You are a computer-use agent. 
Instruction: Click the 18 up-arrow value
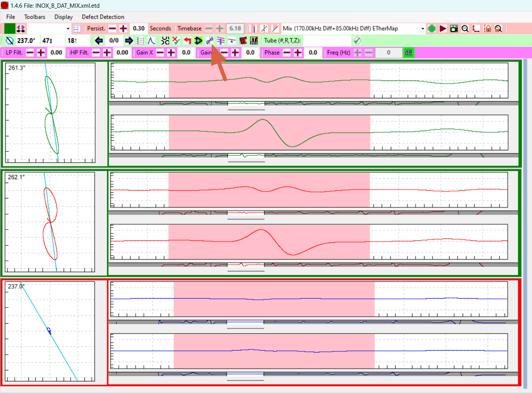72,40
